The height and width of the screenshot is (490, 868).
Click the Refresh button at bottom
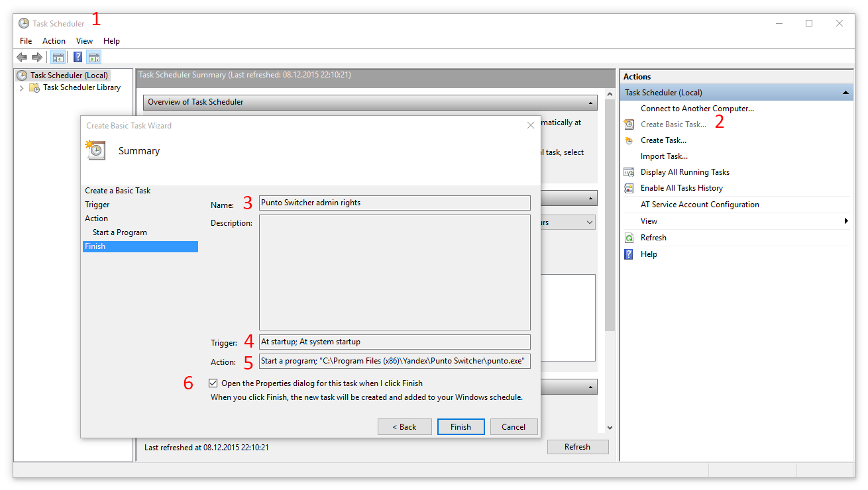coord(578,447)
